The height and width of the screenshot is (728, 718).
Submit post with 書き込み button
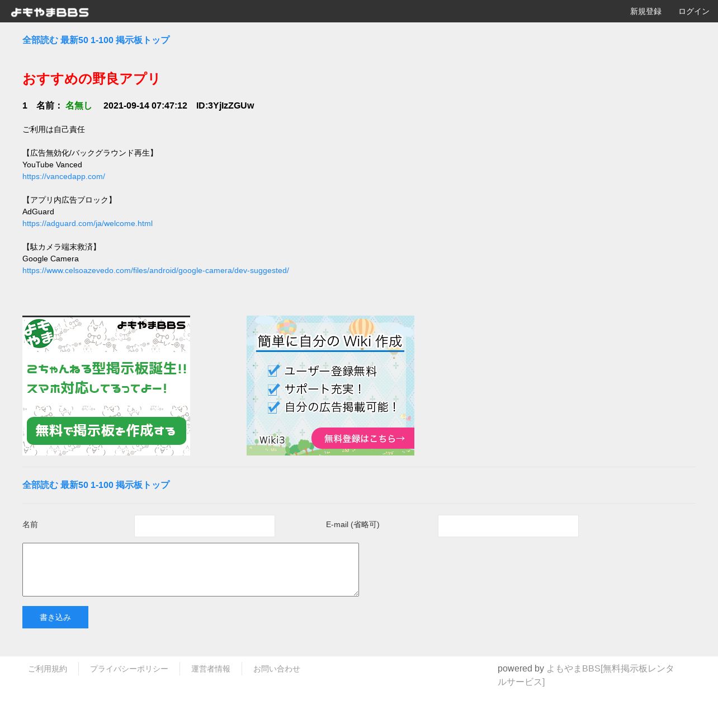point(55,617)
